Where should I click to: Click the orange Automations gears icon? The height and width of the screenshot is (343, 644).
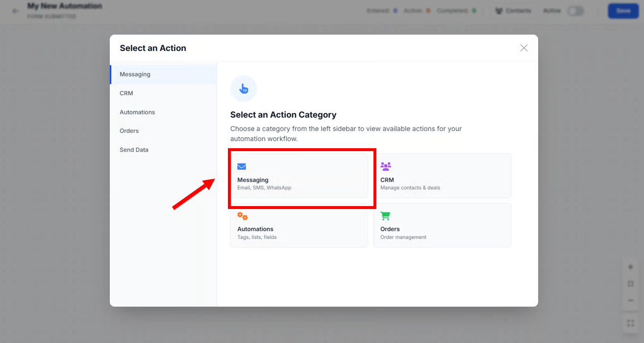pyautogui.click(x=242, y=216)
